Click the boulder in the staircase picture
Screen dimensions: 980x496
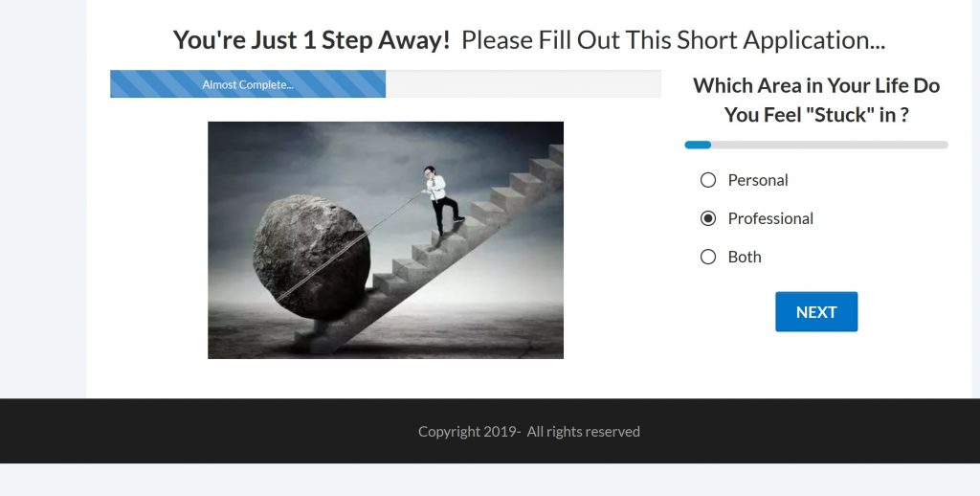click(311, 257)
